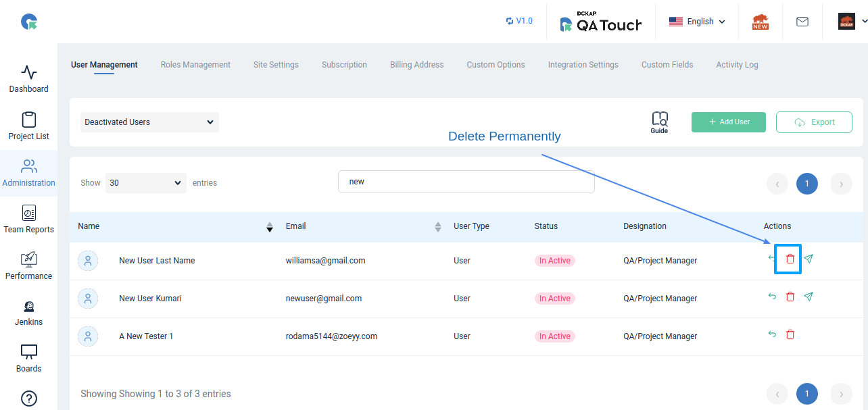The image size is (868, 410).
Task: Reactivate New User Last Name via arrow icon
Action: point(772,259)
